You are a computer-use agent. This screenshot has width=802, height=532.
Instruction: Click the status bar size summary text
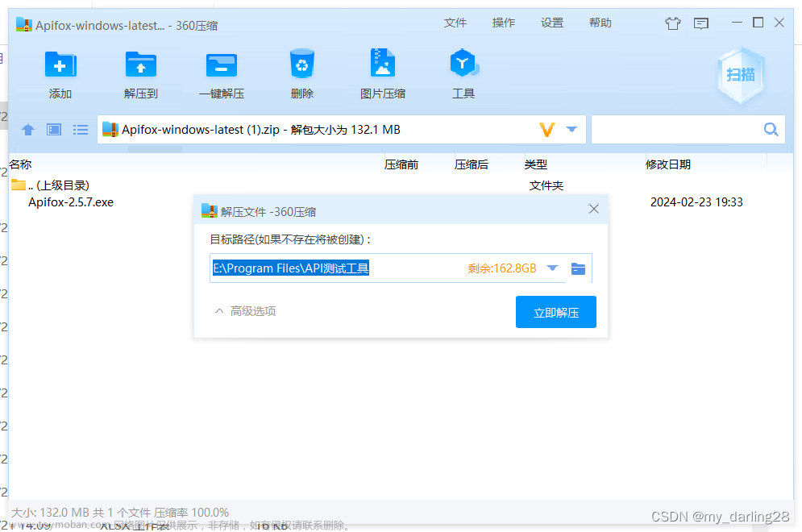[x=119, y=513]
